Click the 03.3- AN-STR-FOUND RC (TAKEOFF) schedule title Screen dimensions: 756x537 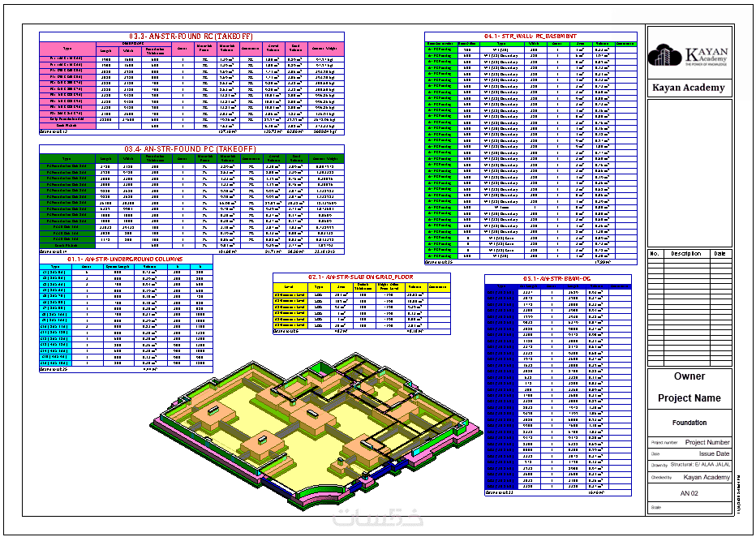pyautogui.click(x=191, y=37)
